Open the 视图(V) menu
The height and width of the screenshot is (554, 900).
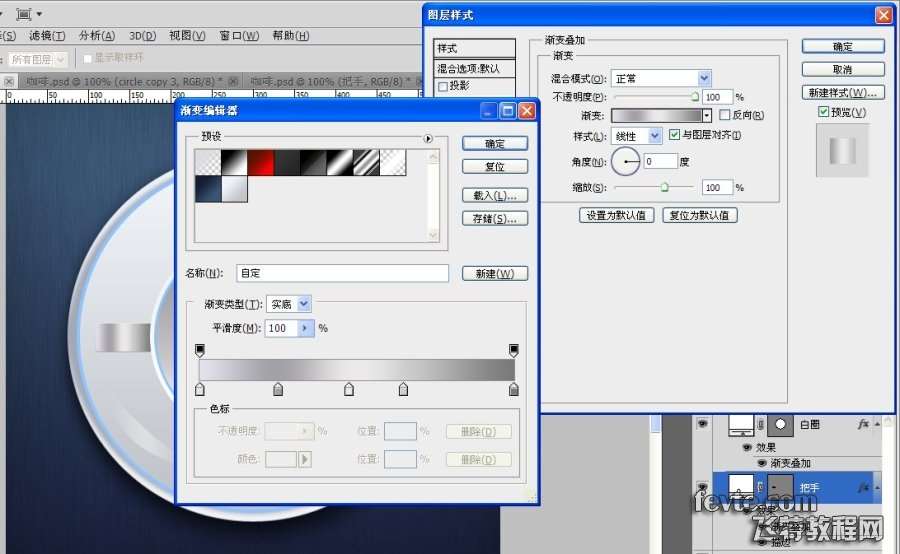pos(187,36)
